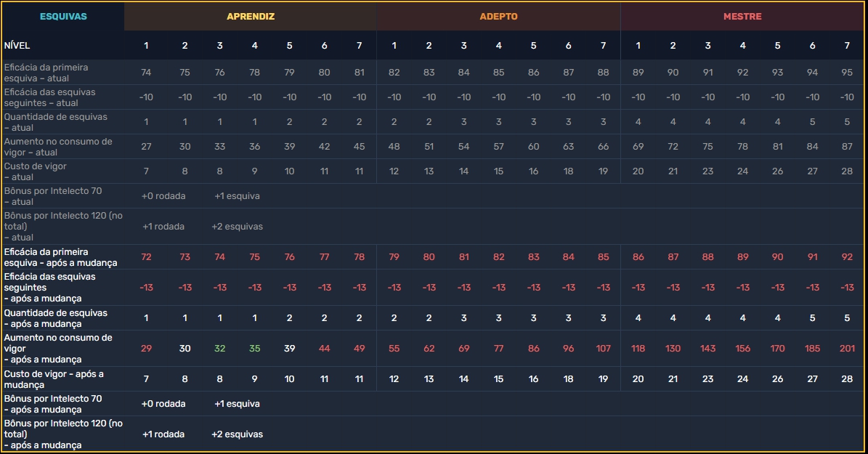Click 'Quantidade de esquivas – após a mudança' label
Viewport: 868px width, 454px height.
point(55,318)
